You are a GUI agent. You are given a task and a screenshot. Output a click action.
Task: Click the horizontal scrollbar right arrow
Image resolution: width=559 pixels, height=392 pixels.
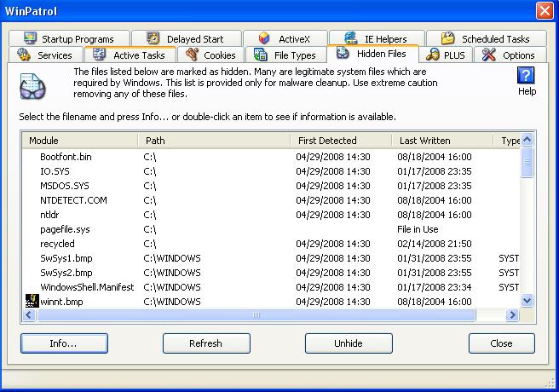tap(513, 315)
